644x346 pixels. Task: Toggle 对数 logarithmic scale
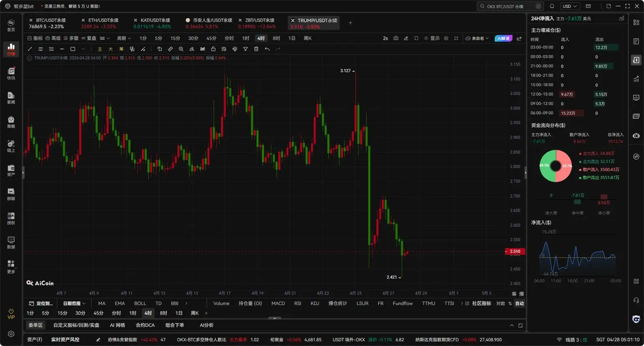click(x=501, y=303)
